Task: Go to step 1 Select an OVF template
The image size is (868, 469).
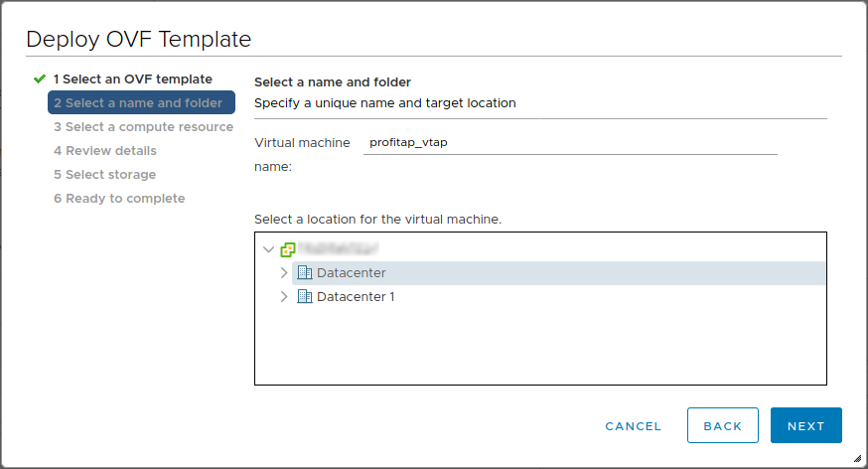Action: pyautogui.click(x=132, y=78)
